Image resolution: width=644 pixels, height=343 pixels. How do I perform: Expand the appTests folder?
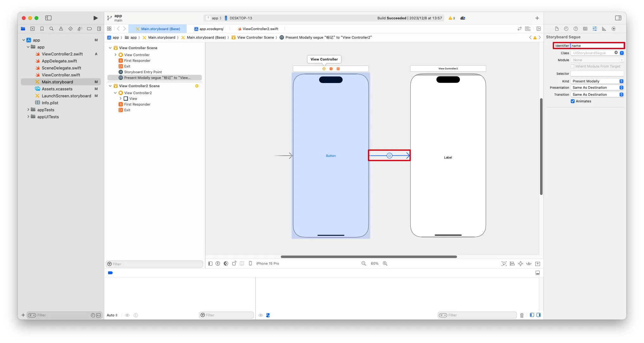28,110
